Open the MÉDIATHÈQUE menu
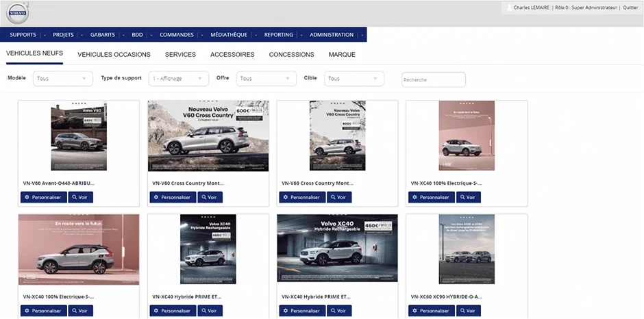644x319 pixels. pyautogui.click(x=229, y=35)
